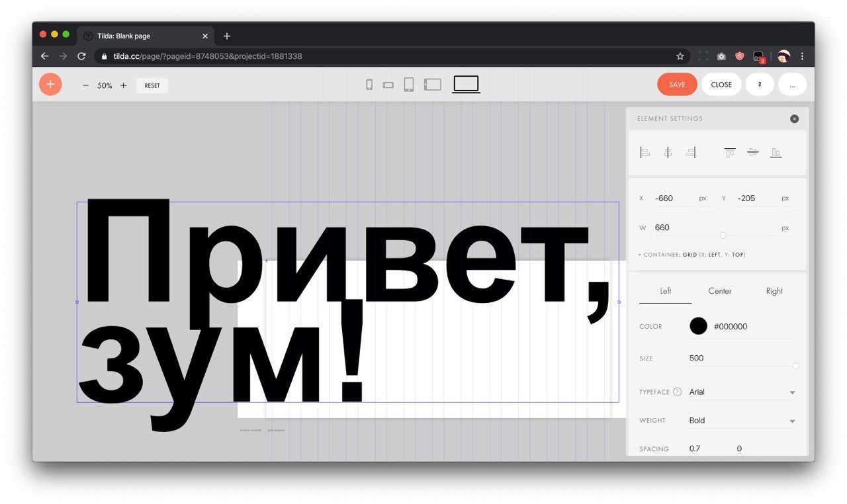Open the help question mark button
This screenshot has height=504, width=847.
760,85
